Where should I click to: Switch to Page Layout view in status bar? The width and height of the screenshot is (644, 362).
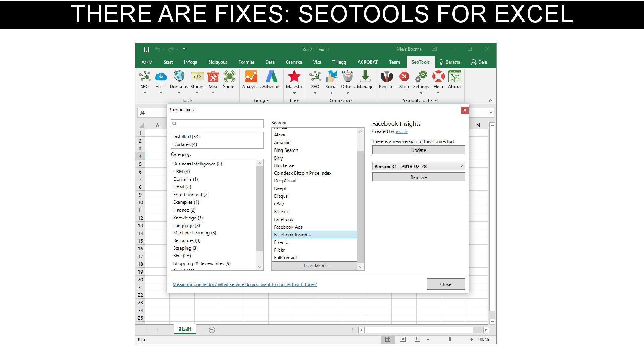pyautogui.click(x=402, y=339)
